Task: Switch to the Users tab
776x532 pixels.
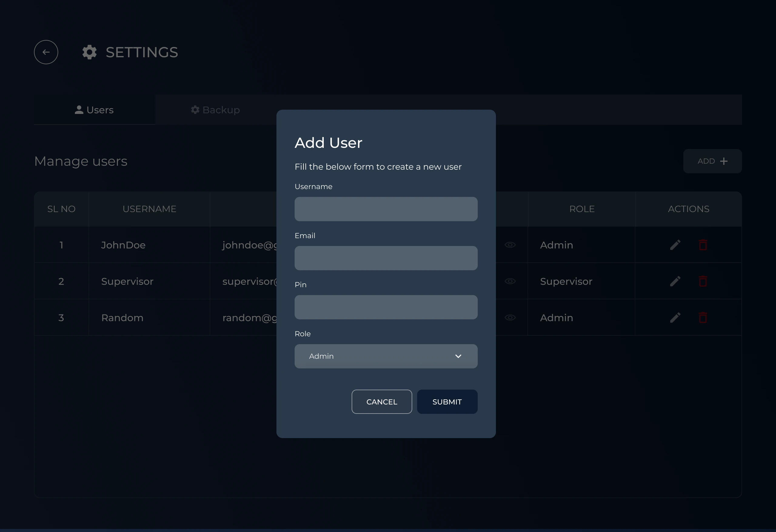Action: click(x=95, y=110)
